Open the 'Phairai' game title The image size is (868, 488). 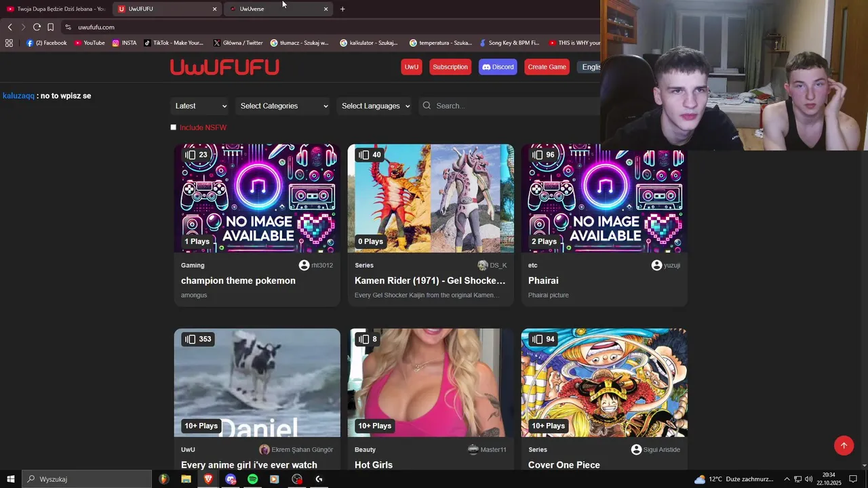[543, 281]
